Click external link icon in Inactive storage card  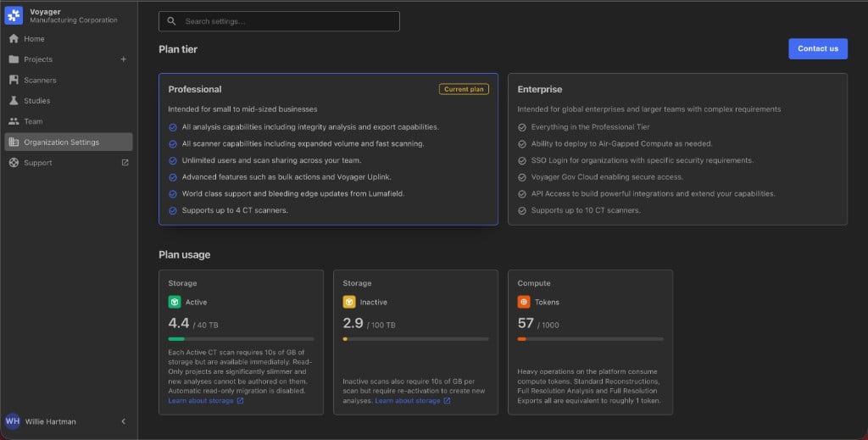pyautogui.click(x=447, y=401)
